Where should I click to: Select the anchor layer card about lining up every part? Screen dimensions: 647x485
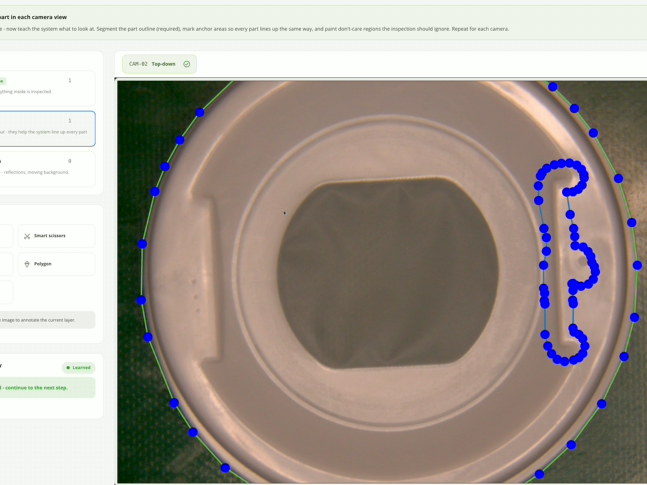pyautogui.click(x=45, y=128)
